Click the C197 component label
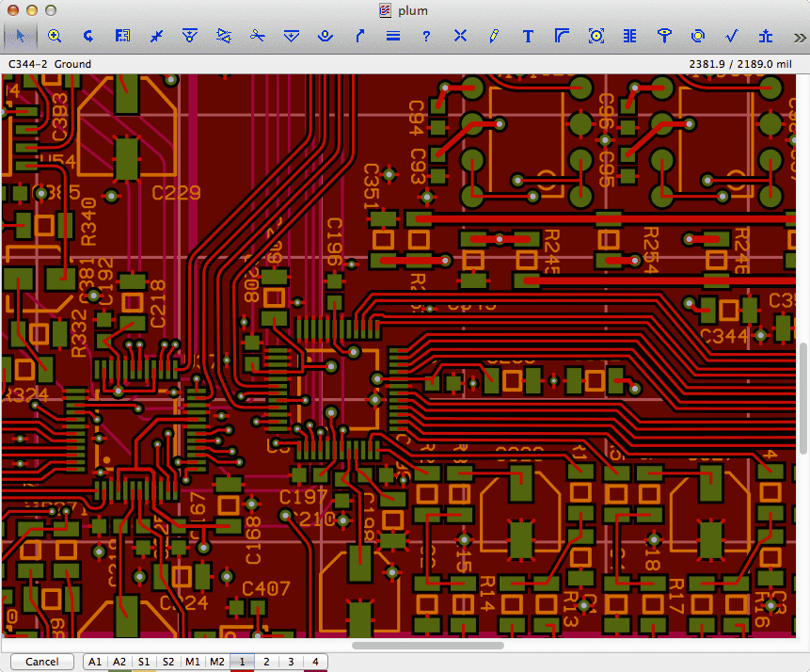 point(303,497)
